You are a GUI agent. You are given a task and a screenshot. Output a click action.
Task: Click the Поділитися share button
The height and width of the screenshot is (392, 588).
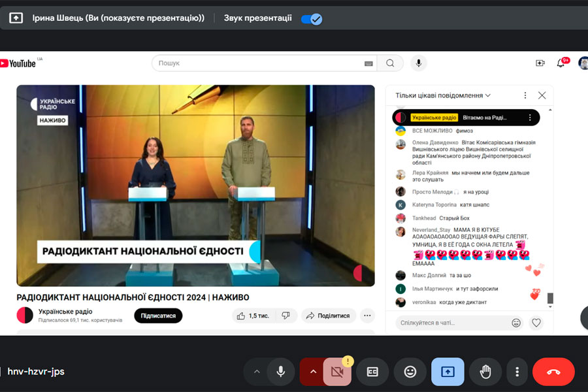328,316
